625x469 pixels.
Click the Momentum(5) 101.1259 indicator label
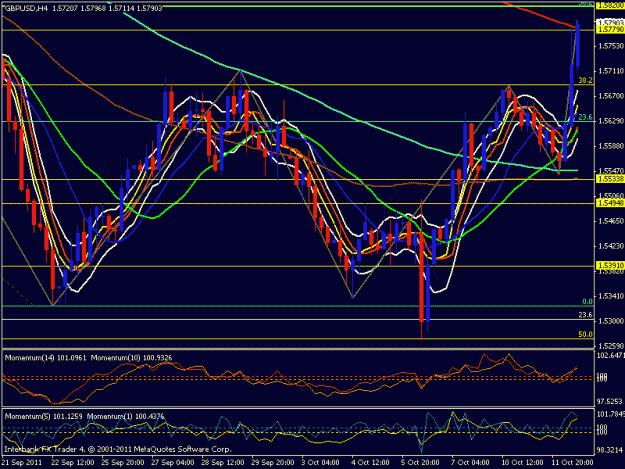coord(43,416)
